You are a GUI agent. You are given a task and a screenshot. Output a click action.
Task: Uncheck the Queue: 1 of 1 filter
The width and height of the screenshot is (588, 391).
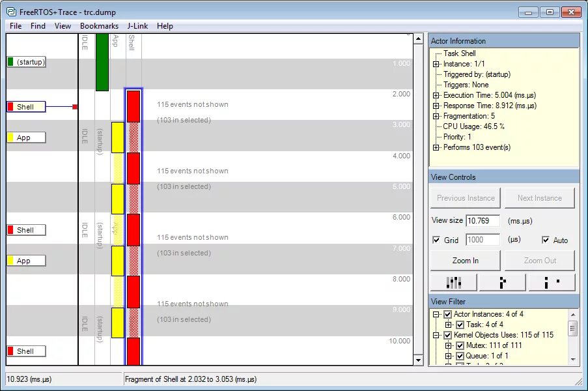tap(460, 356)
